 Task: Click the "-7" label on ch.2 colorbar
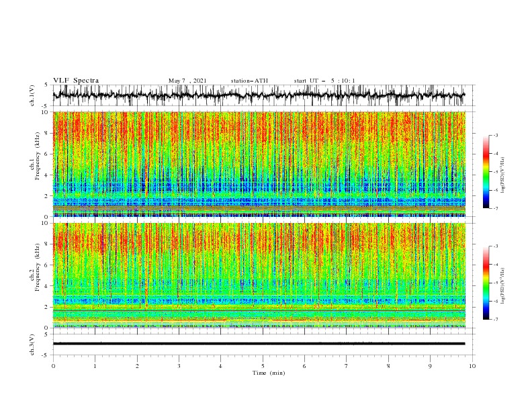tap(495, 320)
